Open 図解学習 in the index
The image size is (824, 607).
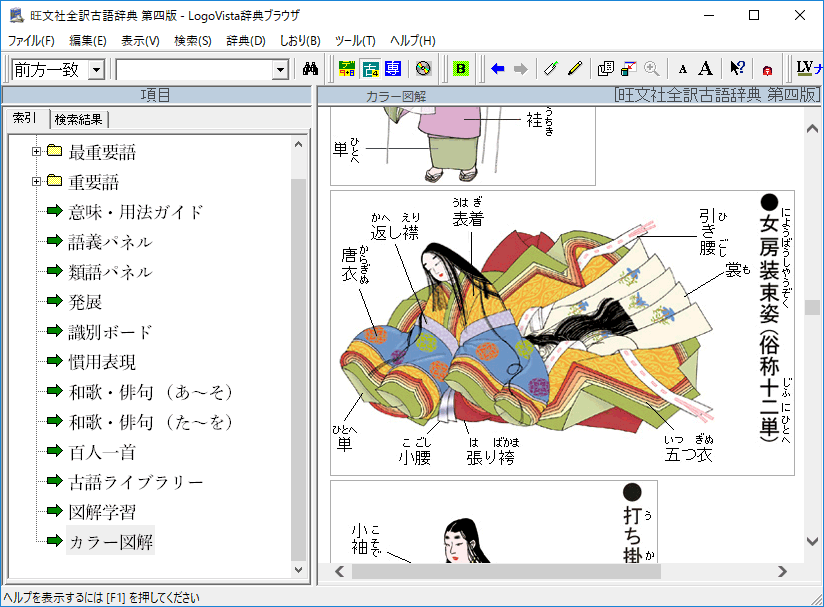tap(102, 512)
